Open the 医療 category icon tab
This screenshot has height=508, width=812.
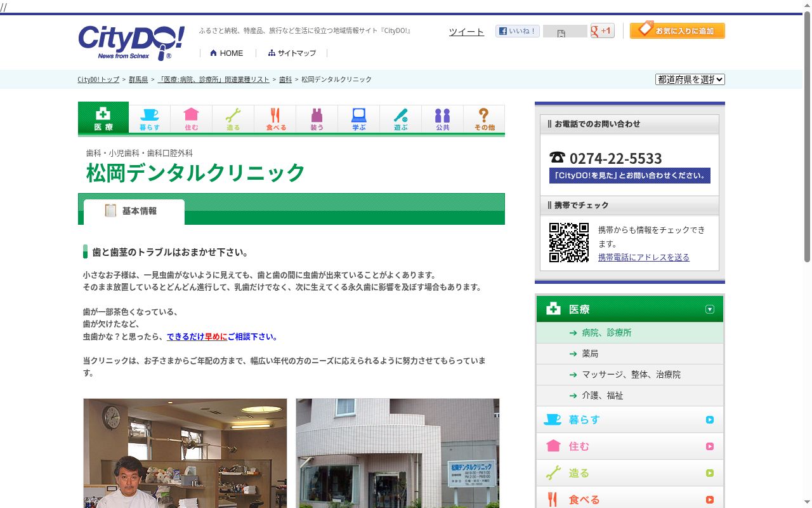(103, 119)
